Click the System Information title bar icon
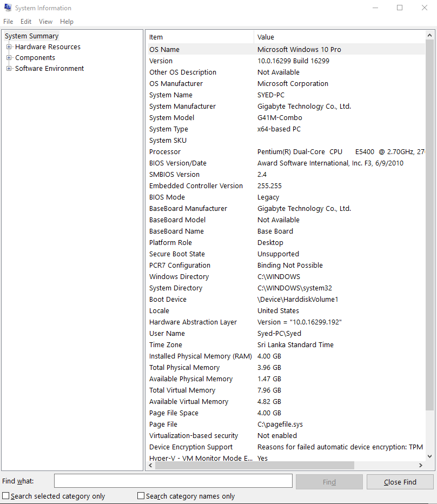The width and height of the screenshot is (437, 504). [x=7, y=8]
